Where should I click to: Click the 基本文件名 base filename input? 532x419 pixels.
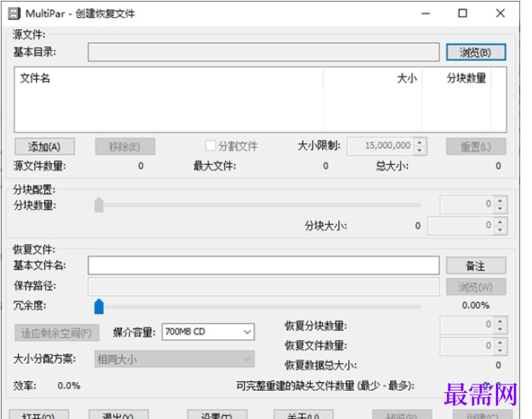tap(264, 265)
